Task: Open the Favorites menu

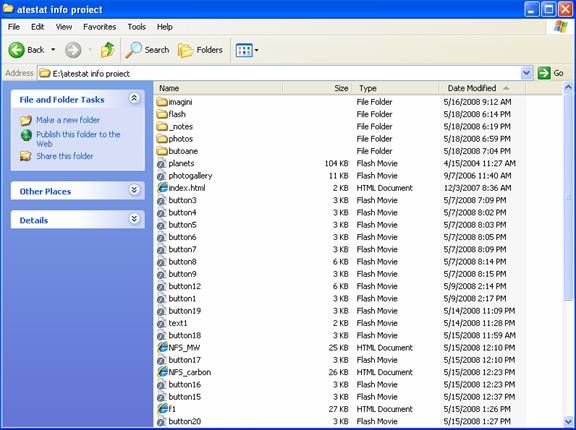Action: [100, 27]
